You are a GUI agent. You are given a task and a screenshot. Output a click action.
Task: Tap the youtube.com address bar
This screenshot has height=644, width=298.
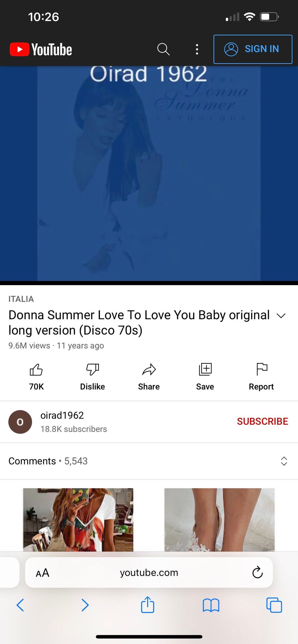tap(149, 573)
